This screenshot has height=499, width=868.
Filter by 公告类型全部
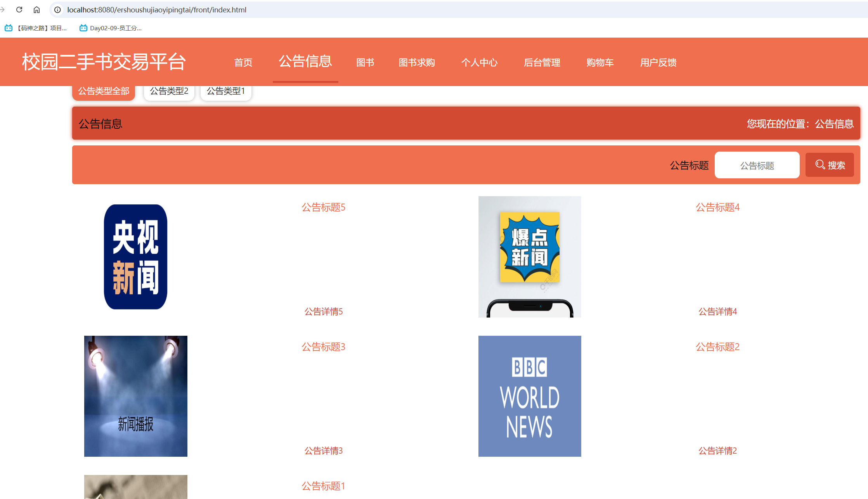coord(104,92)
